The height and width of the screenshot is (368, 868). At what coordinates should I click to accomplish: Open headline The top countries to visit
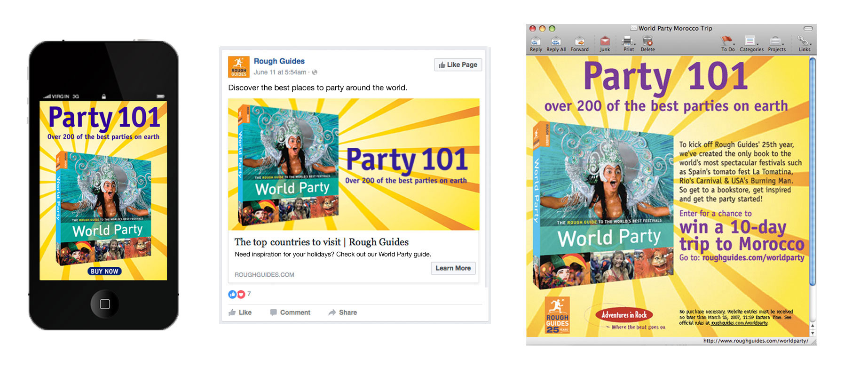point(322,242)
